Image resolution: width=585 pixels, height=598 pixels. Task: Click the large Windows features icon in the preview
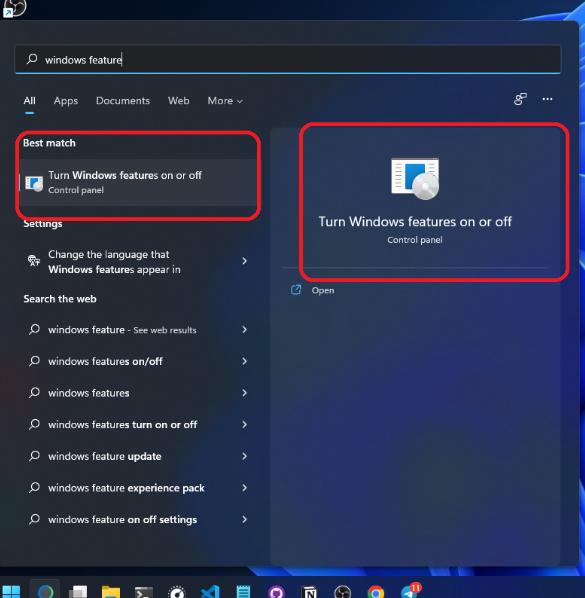tap(415, 178)
